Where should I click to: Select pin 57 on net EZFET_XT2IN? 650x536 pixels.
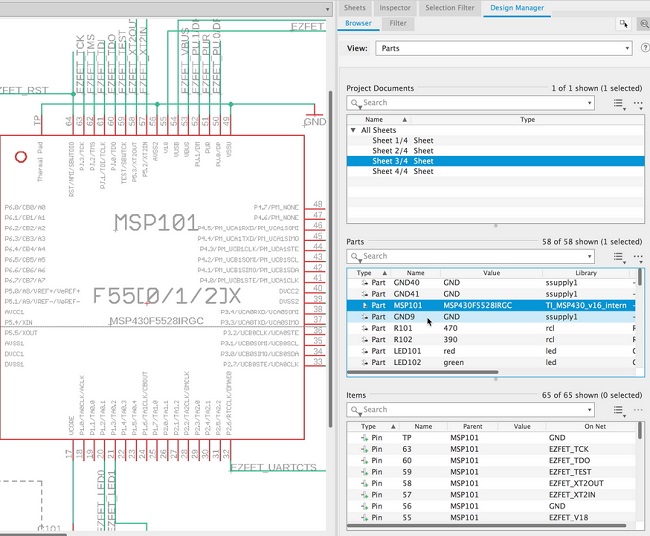(x=491, y=495)
